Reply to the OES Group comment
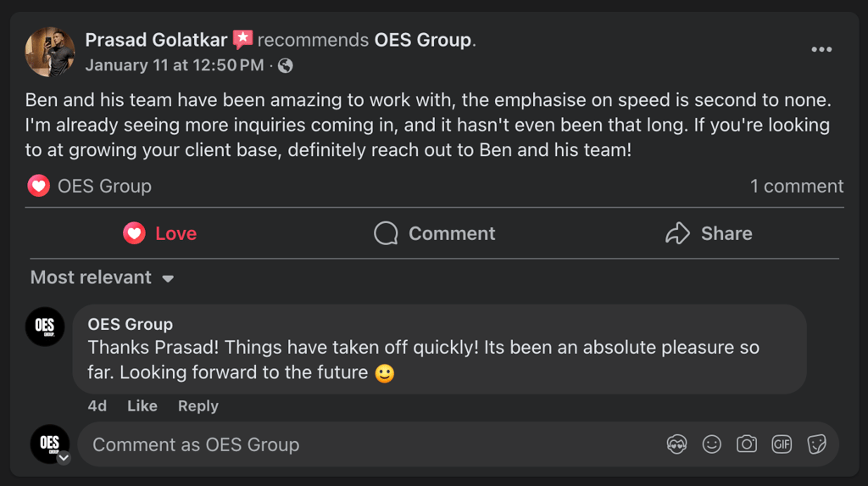Viewport: 868px width, 486px height. 198,406
